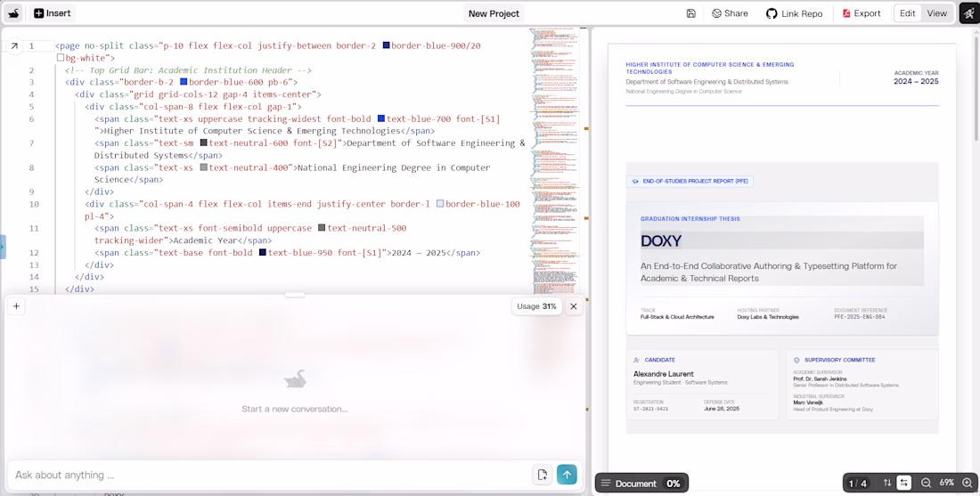Click Doxy Labs & Technologies hosting partner
This screenshot has height=496, width=980.
click(x=767, y=317)
